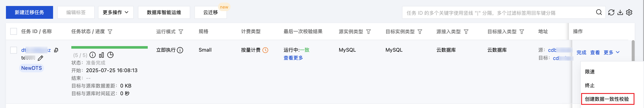Image resolution: width=644 pixels, height=108 pixels.
Task: Open the 运行模式 column filter
Action: coord(181,32)
